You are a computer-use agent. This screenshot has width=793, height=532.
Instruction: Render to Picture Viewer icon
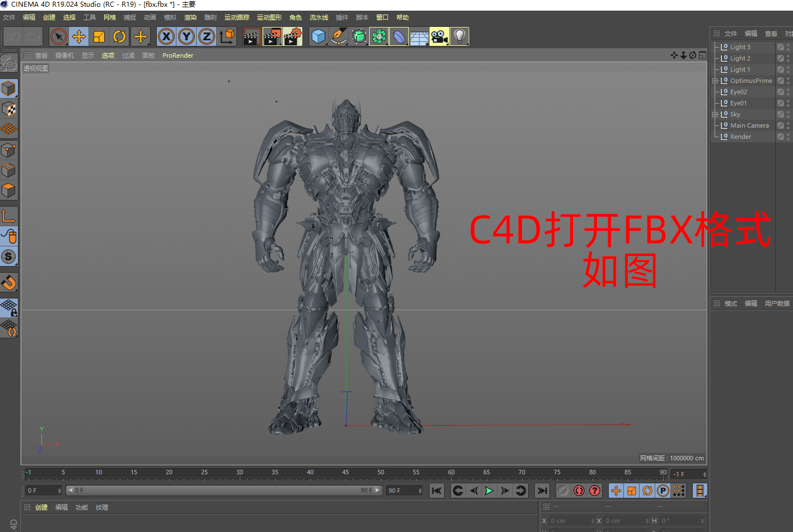(272, 37)
